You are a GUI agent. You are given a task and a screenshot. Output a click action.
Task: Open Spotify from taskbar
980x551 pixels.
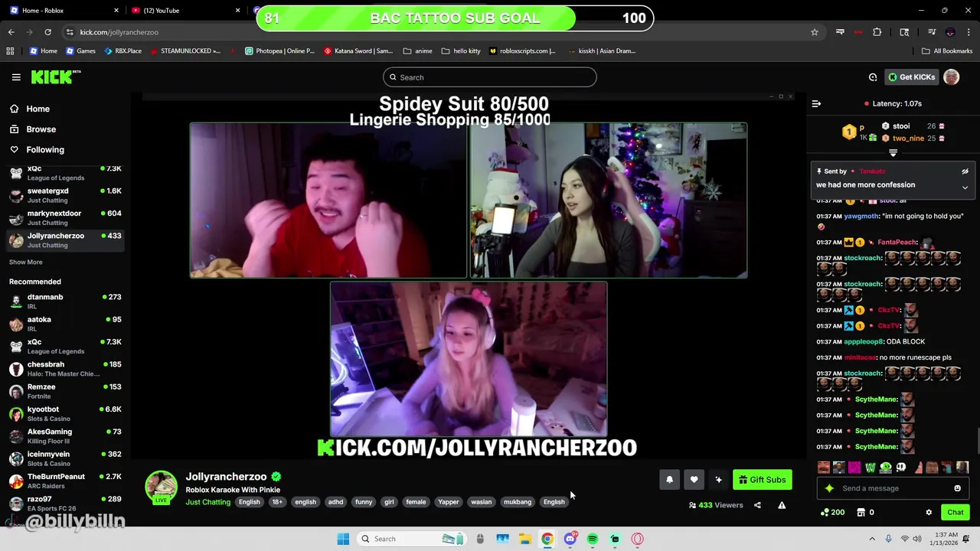click(x=593, y=539)
